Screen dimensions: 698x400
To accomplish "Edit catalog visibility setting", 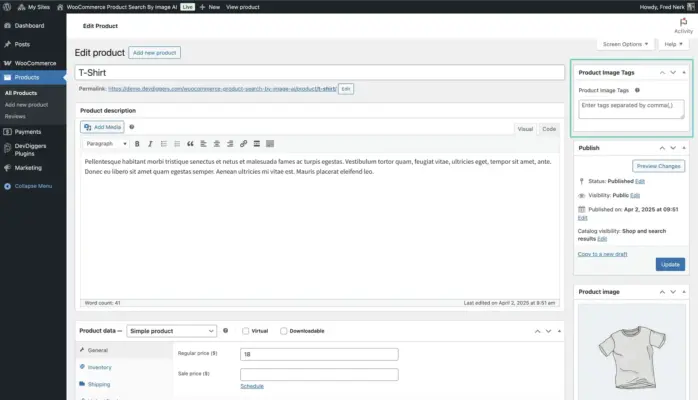I will pos(602,239).
